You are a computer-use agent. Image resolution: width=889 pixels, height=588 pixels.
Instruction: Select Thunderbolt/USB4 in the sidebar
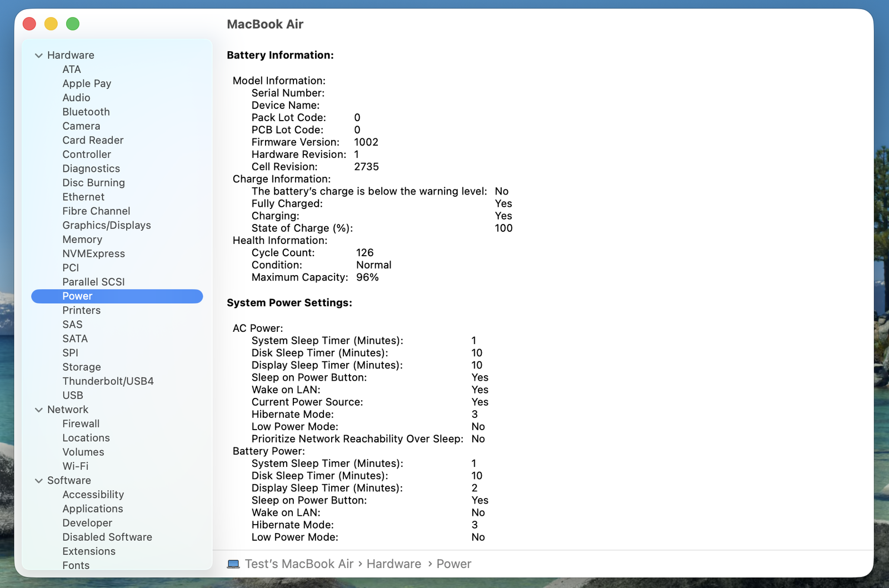108,381
